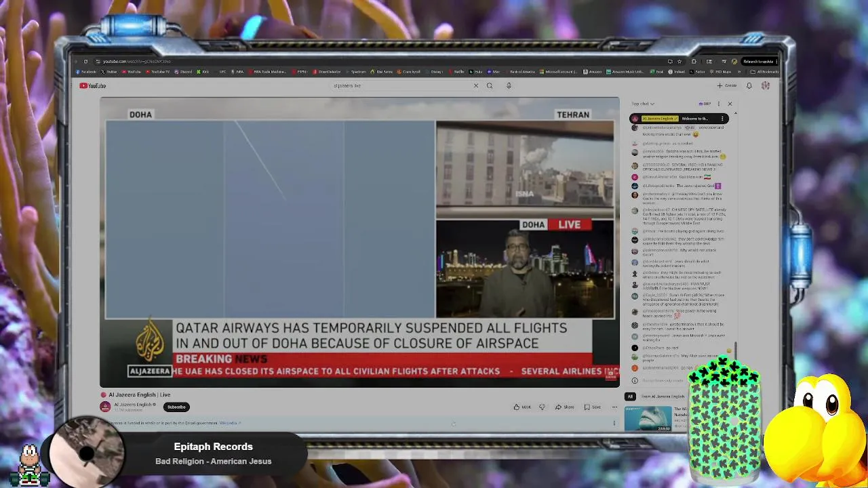
Task: Open the Bank of America bookmark
Action: pos(520,72)
